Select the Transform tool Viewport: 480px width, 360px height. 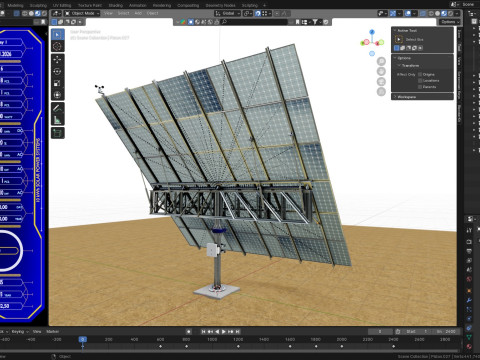coord(57,95)
